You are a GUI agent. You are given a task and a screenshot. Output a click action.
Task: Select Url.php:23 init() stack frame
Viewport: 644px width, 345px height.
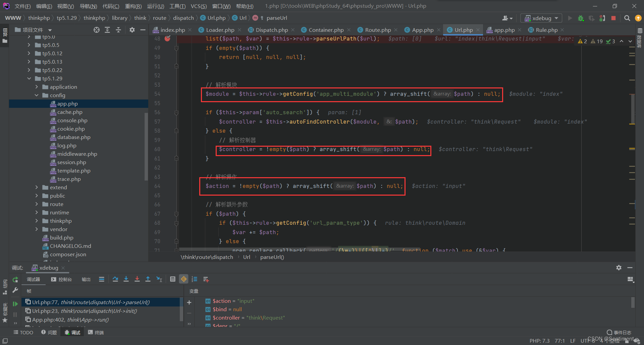coord(84,311)
